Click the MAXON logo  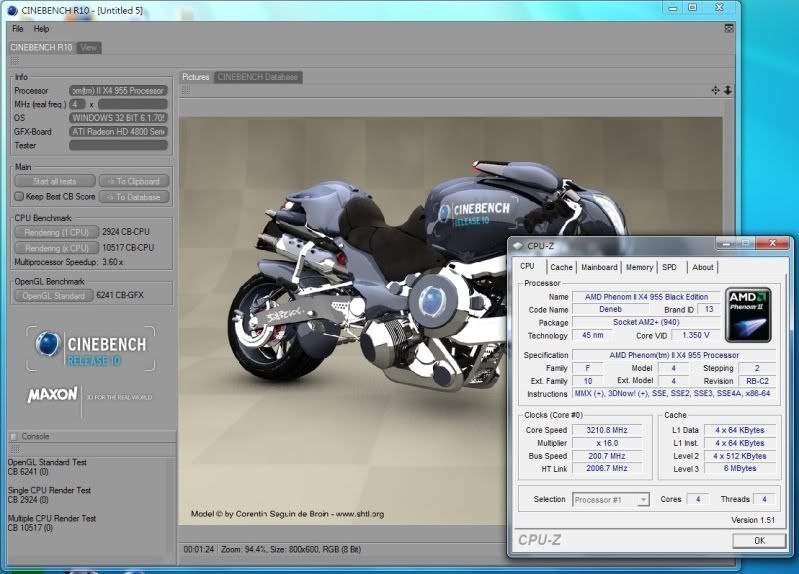coord(52,395)
